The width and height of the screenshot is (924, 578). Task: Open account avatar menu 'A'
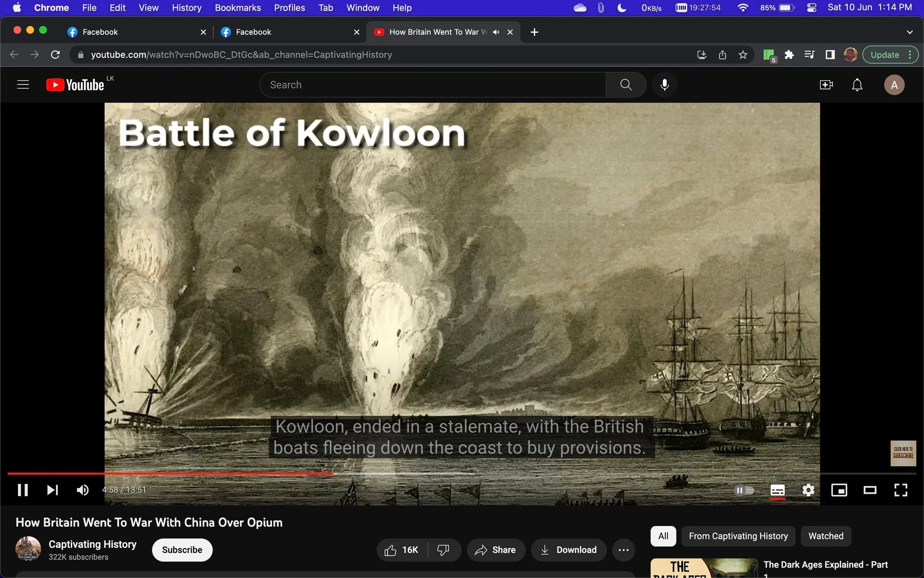tap(894, 85)
